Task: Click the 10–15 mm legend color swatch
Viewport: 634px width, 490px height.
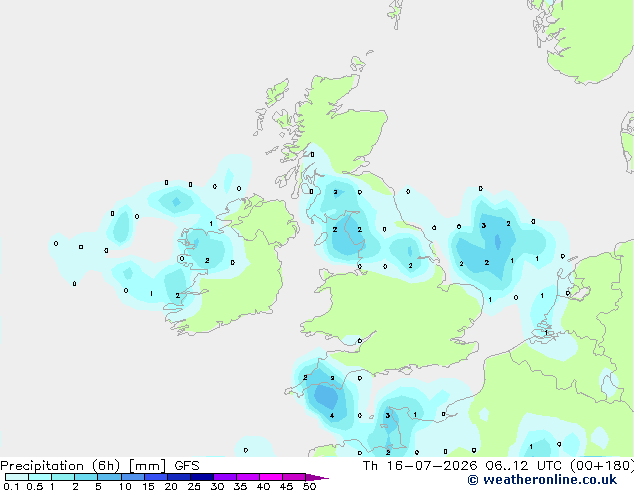Action: (133, 477)
